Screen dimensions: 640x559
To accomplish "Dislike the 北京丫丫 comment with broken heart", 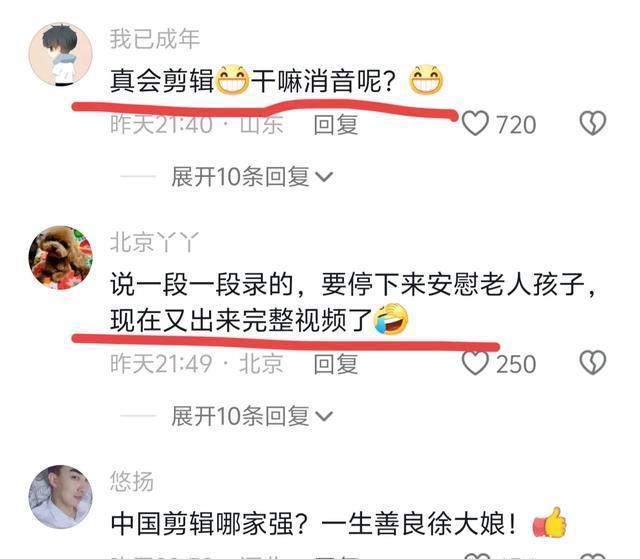I will point(593,363).
